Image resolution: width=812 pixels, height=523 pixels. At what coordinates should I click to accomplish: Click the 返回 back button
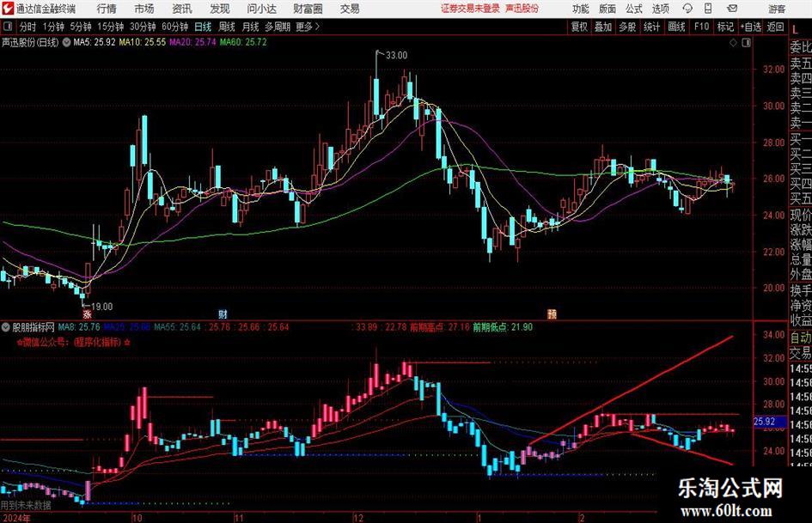pos(775,27)
